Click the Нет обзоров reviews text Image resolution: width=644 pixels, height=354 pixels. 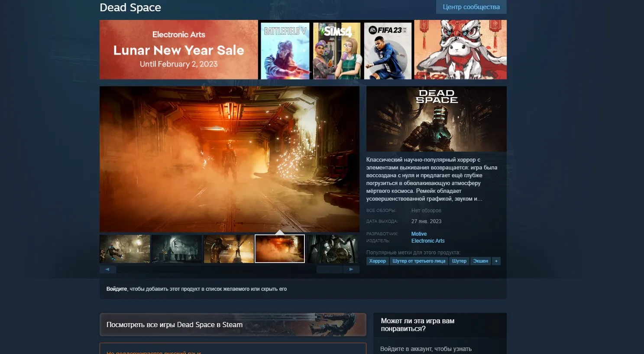(426, 211)
